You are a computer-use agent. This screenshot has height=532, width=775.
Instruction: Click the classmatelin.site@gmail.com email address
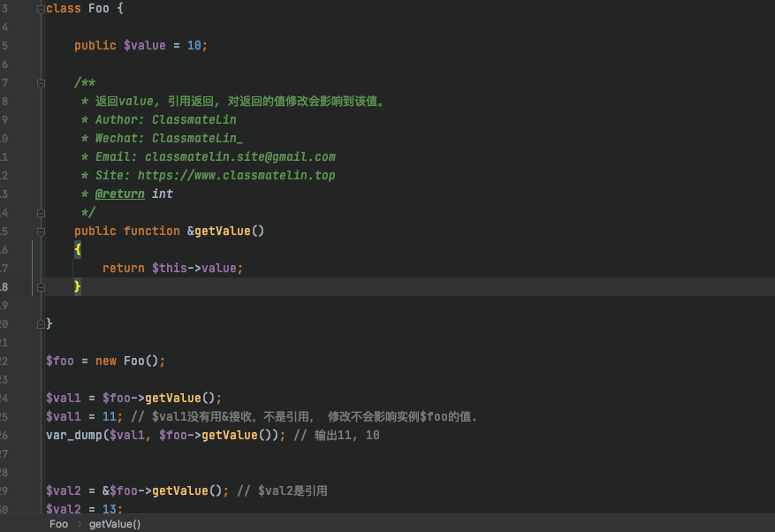click(x=239, y=156)
